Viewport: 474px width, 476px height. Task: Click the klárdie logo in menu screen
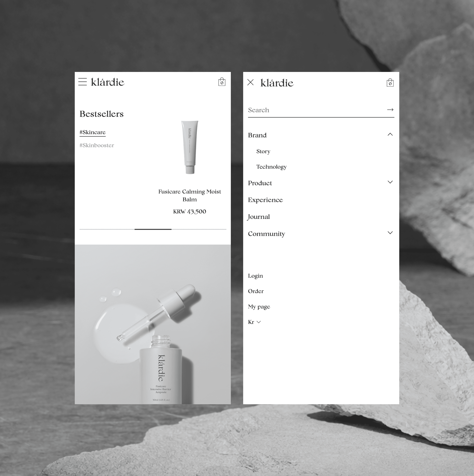pos(277,83)
